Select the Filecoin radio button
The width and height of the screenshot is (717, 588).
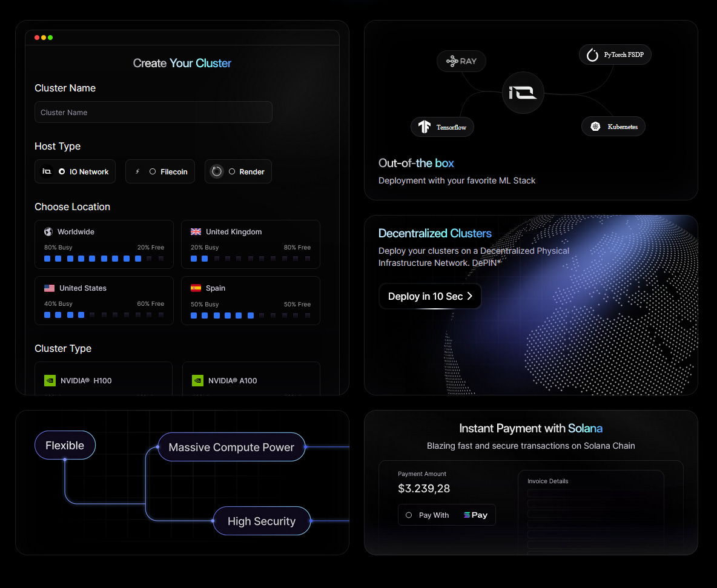(153, 171)
